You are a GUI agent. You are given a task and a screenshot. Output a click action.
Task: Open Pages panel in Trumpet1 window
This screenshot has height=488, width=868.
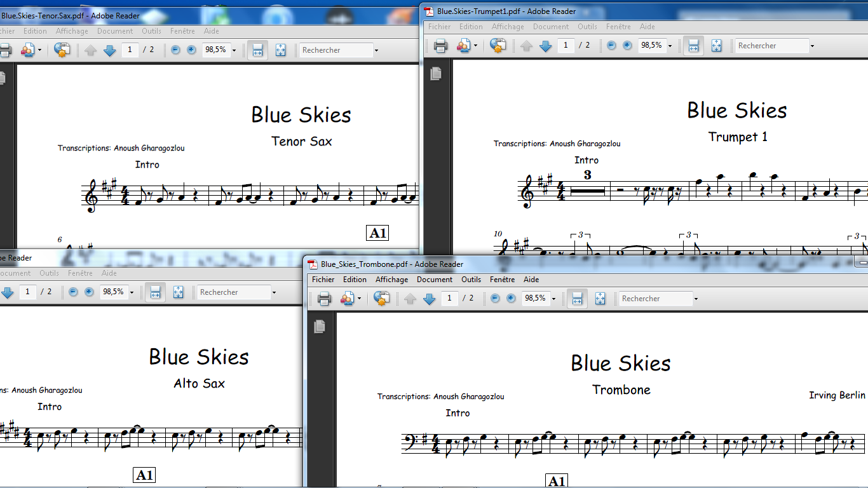(x=436, y=74)
